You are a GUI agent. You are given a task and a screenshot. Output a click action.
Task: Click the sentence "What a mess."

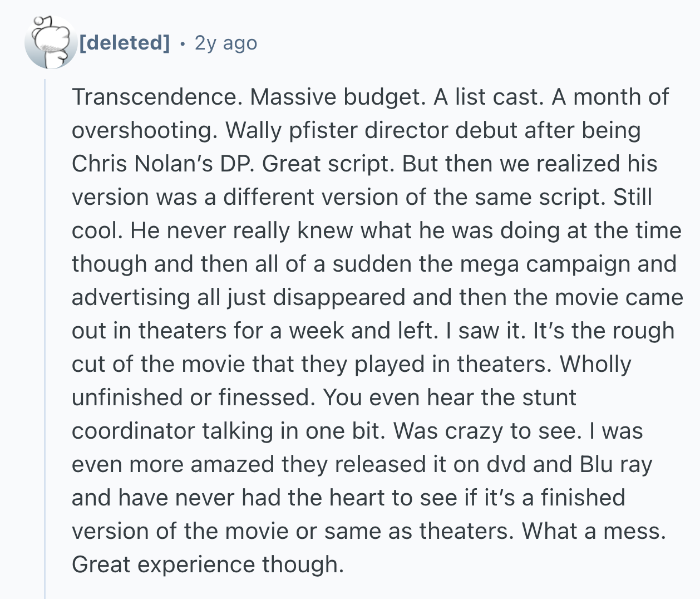tap(593, 531)
